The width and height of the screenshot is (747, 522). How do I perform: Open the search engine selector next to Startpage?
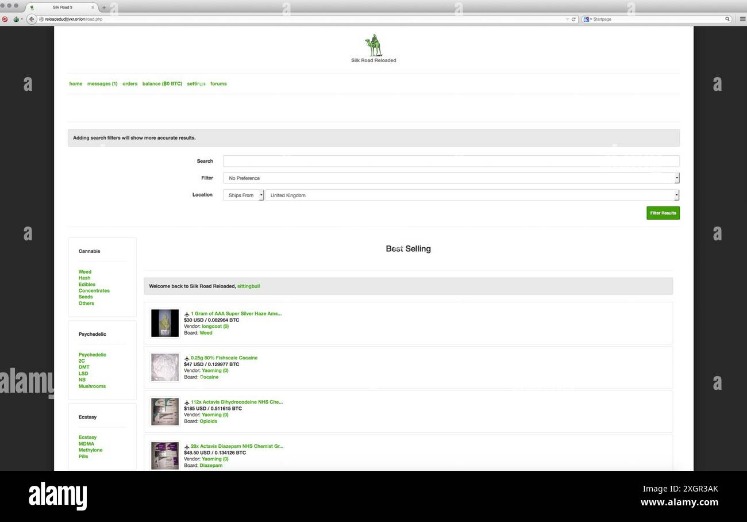tap(587, 19)
